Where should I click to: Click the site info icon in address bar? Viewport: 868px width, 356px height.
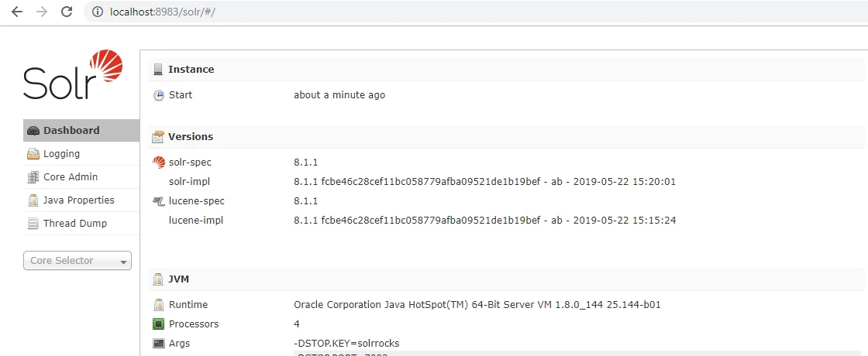tap(98, 12)
